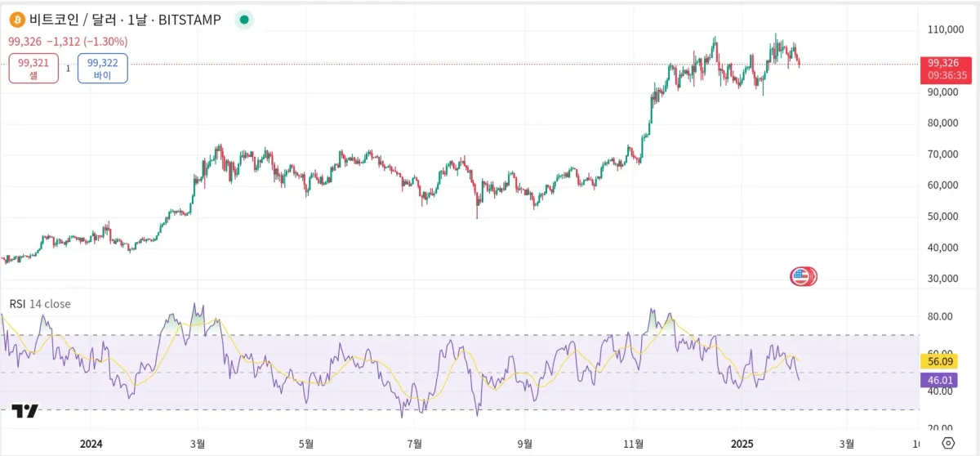Click the spread value between sell and buy
The width and height of the screenshot is (980, 456).
tap(68, 69)
